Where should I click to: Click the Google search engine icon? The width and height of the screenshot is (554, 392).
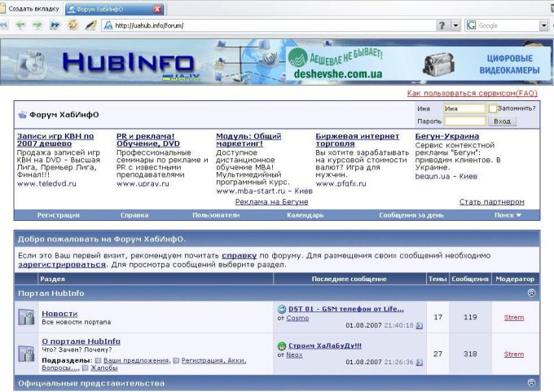471,25
